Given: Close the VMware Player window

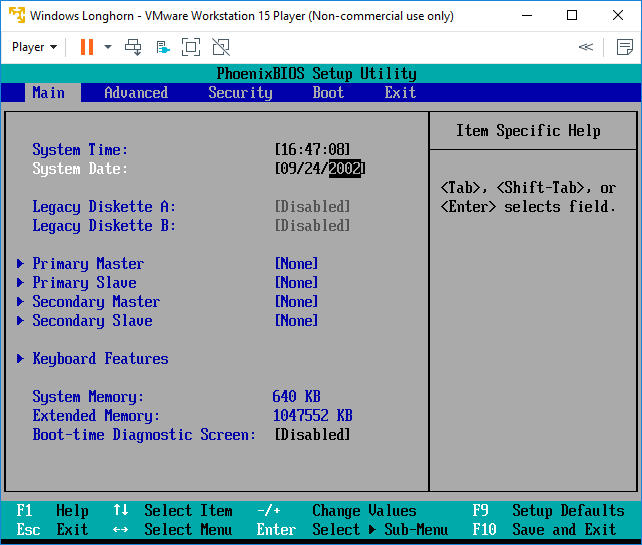Looking at the screenshot, I should tap(618, 16).
